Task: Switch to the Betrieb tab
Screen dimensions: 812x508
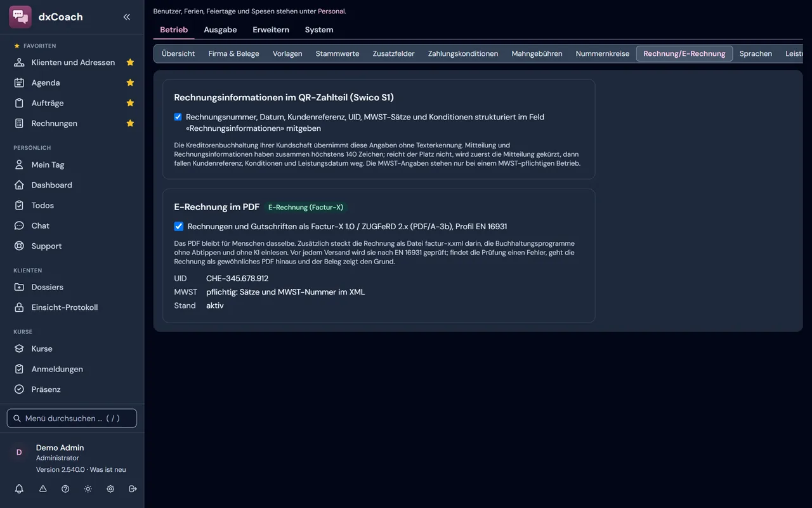Action: pyautogui.click(x=174, y=30)
